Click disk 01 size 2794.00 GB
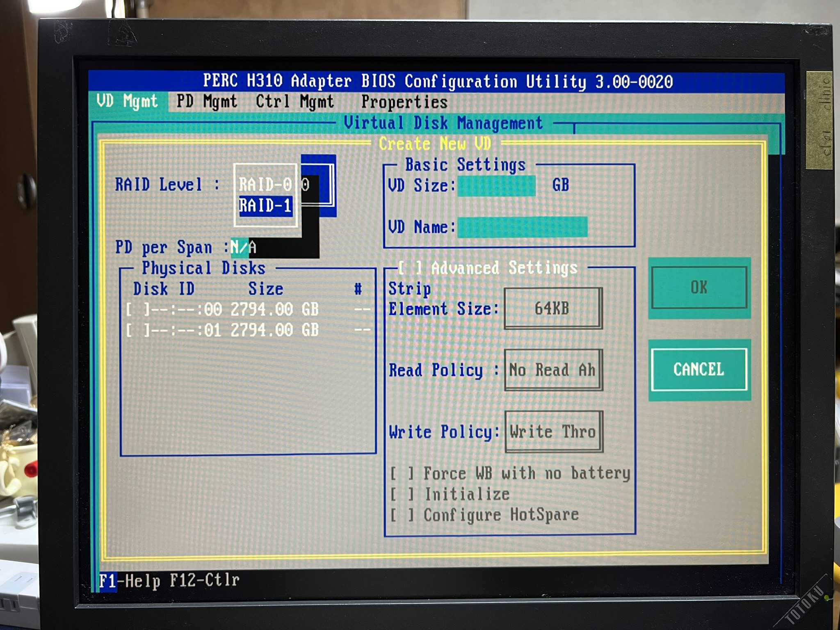The width and height of the screenshot is (840, 630). 274,330
